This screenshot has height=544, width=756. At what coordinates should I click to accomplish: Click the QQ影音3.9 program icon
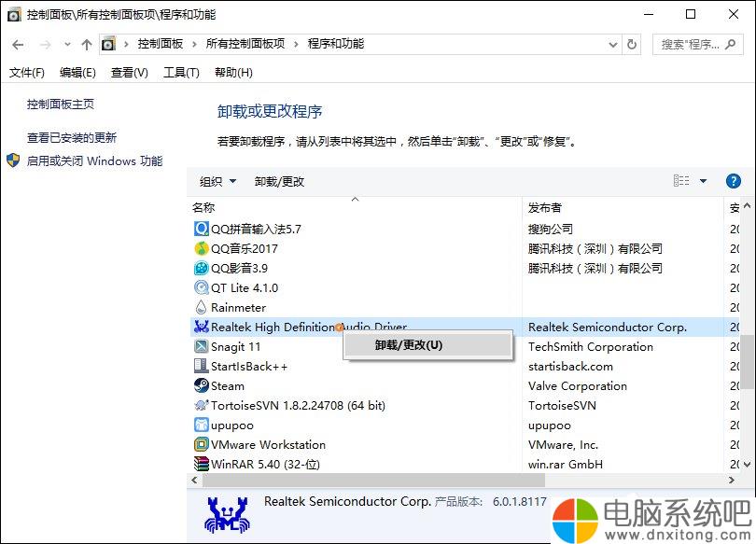pos(201,268)
